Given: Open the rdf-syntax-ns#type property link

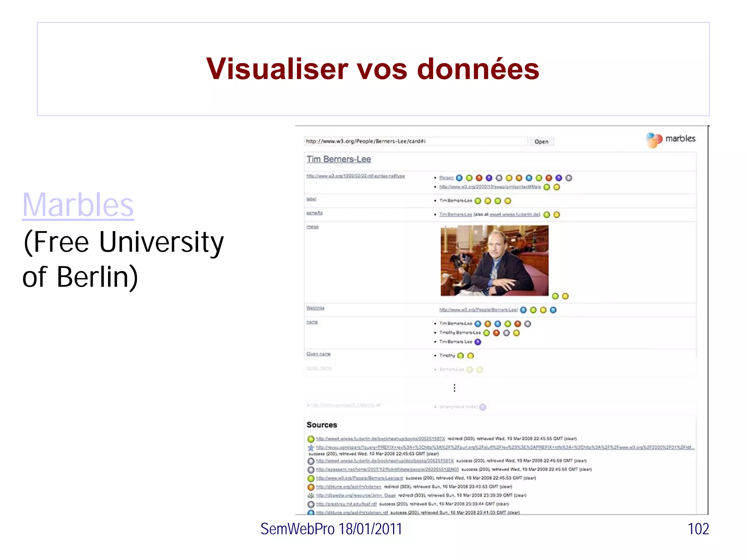Looking at the screenshot, I should (x=356, y=176).
